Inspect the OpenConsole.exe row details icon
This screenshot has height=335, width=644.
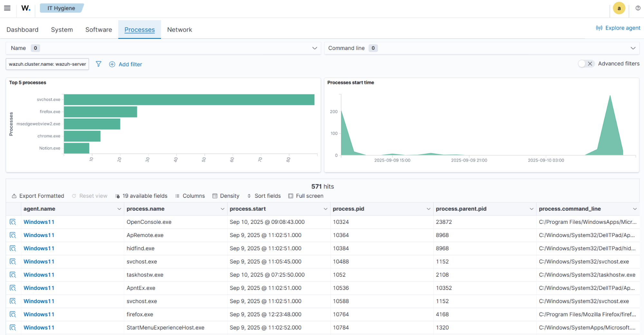(x=13, y=222)
